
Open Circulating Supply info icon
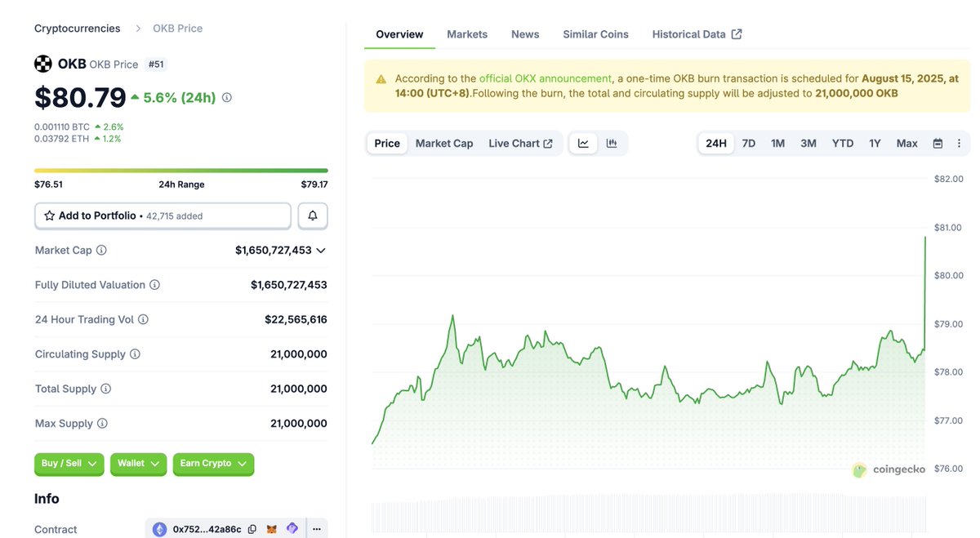(x=135, y=354)
